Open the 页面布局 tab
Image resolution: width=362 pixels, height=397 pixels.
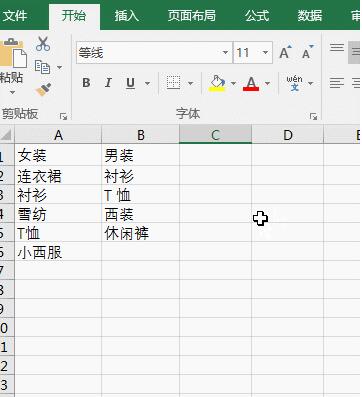click(191, 16)
